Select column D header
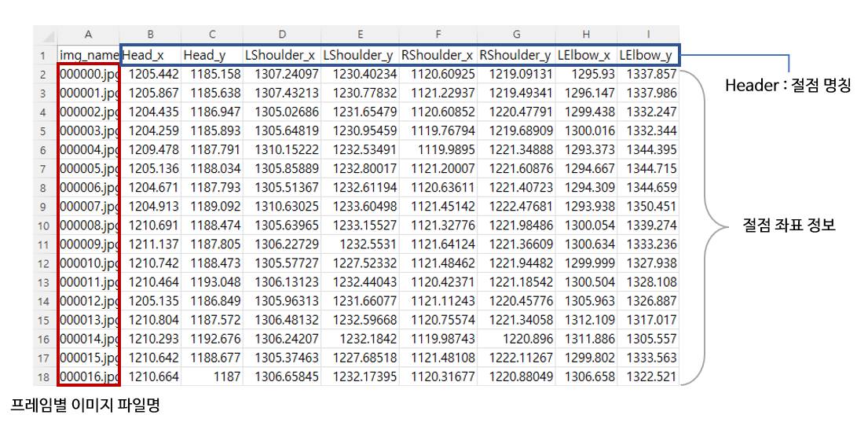 (x=282, y=35)
